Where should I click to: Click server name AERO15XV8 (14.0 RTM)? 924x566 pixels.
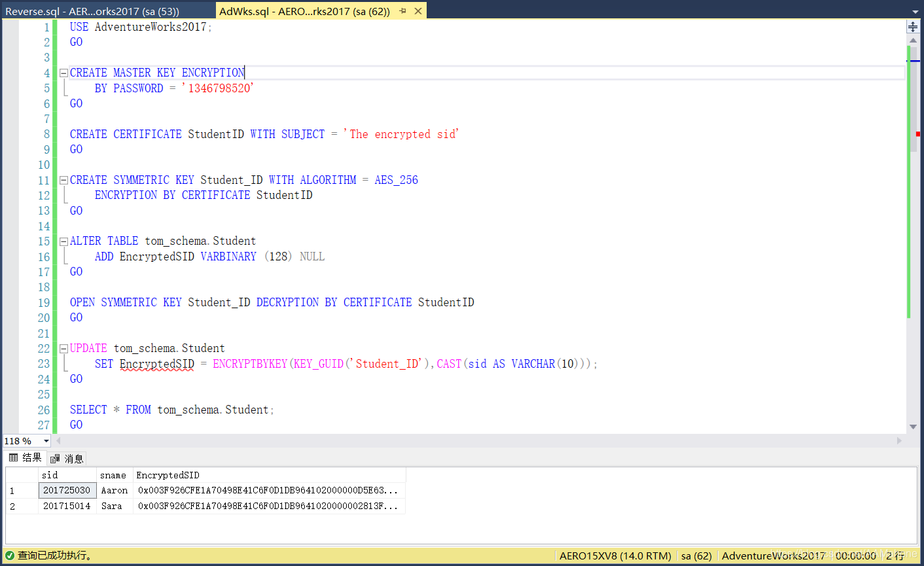tap(615, 556)
